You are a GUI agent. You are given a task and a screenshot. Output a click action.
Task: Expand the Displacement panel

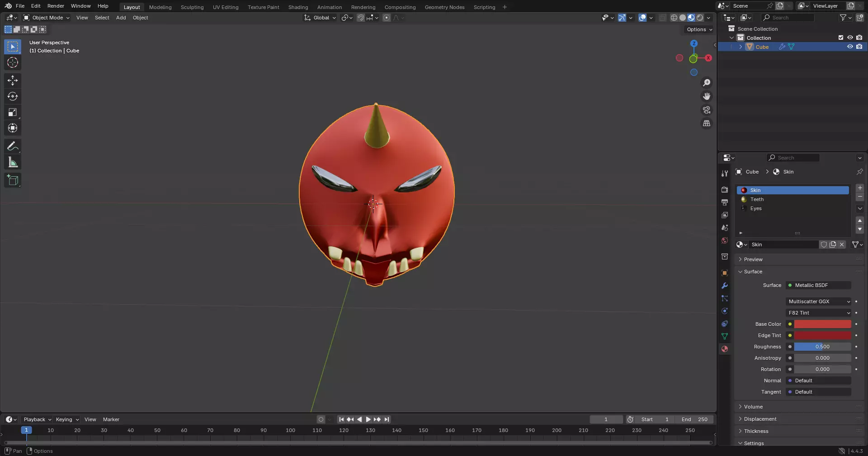(760, 419)
